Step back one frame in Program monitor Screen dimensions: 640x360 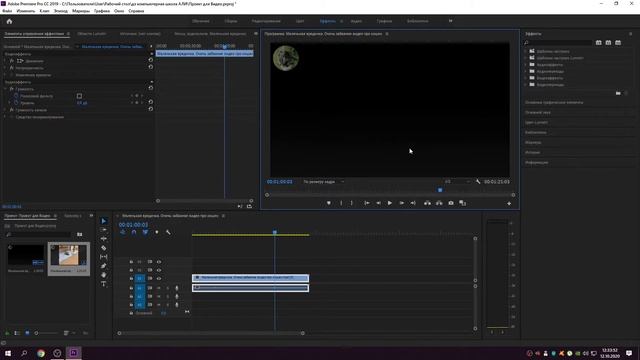378,203
